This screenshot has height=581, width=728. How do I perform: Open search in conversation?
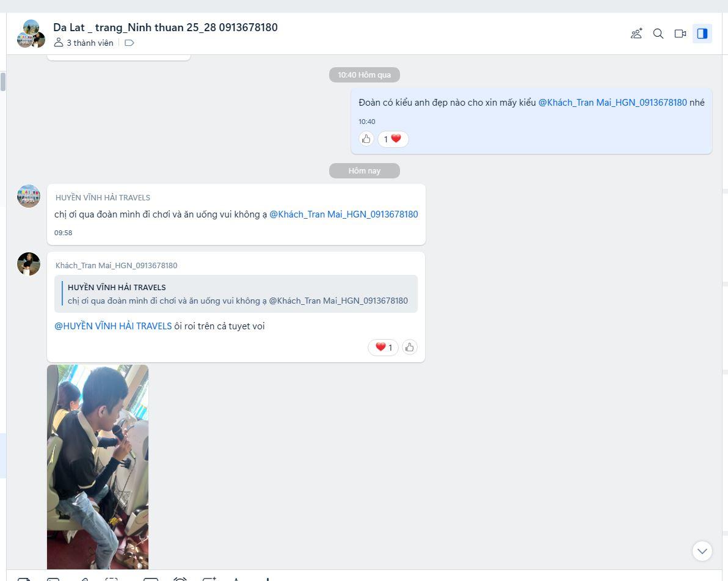click(658, 34)
